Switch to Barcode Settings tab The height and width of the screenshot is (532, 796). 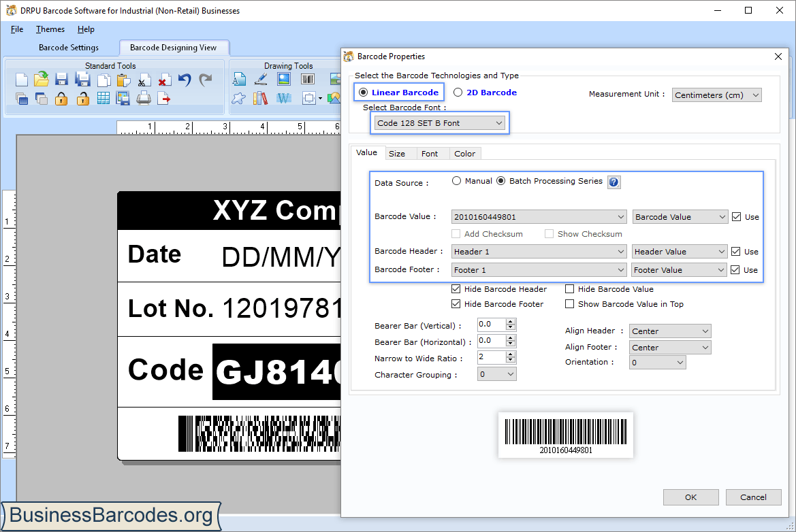point(69,48)
